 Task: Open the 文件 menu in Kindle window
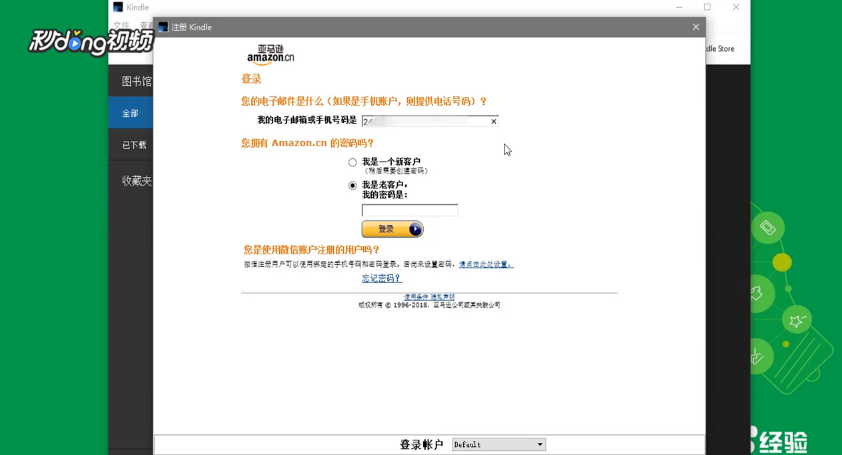121,25
